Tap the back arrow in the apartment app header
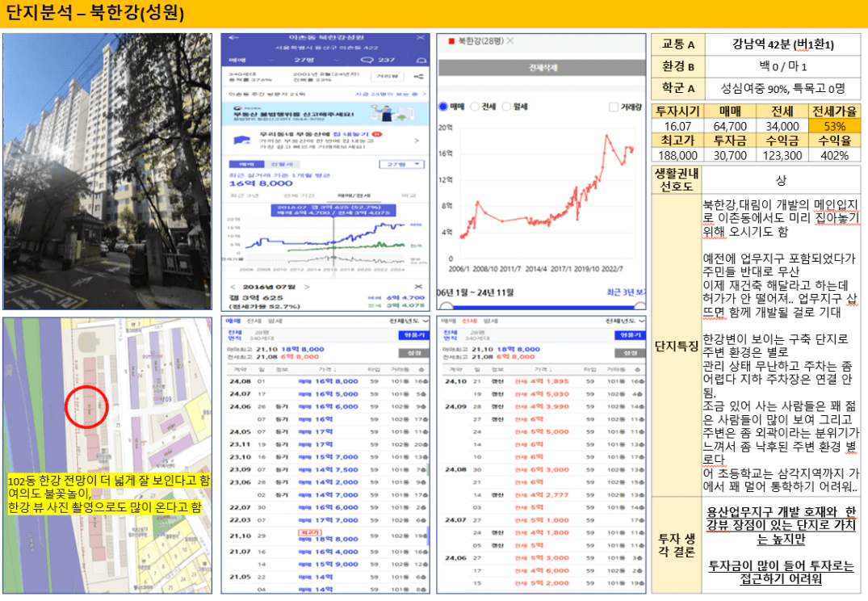Image resolution: width=868 pixels, height=601 pixels. pos(233,38)
